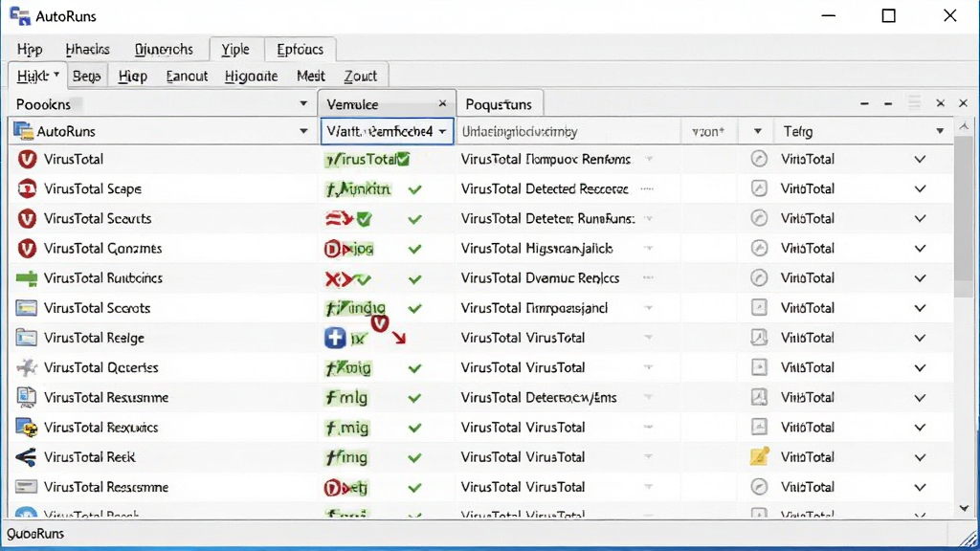Viewport: 980px width, 551px height.
Task: Click the arrow icon of VirusTotal Reek
Action: (x=26, y=457)
